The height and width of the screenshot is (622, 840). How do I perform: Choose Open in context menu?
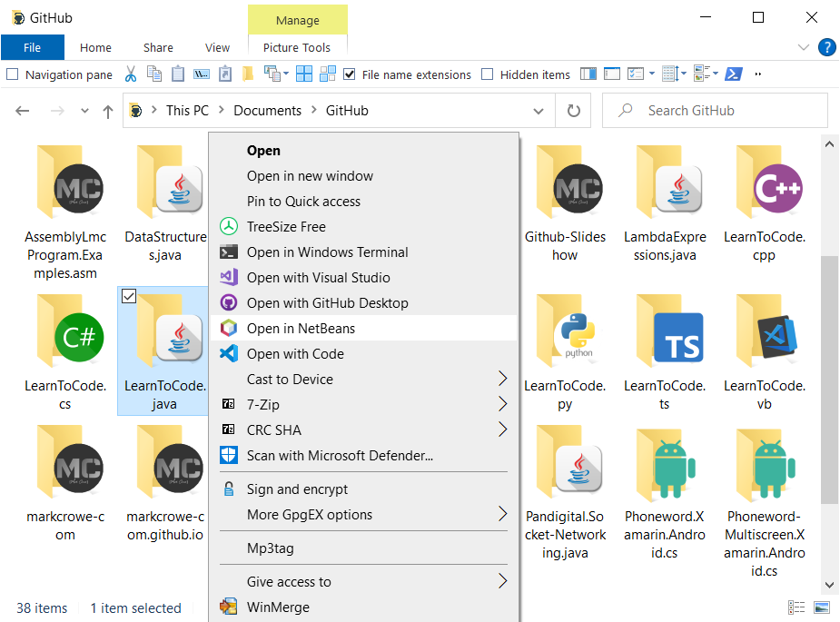tap(364, 151)
